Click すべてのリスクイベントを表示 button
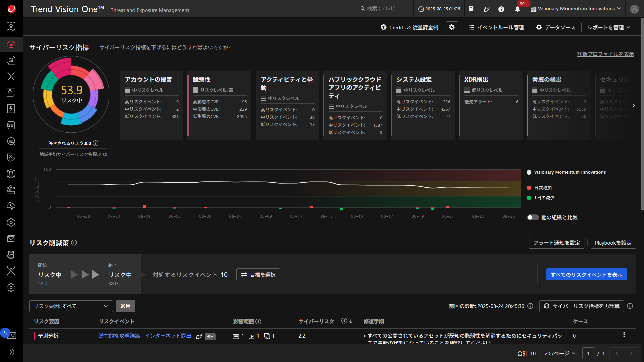Image resolution: width=644 pixels, height=362 pixels. coord(586,275)
